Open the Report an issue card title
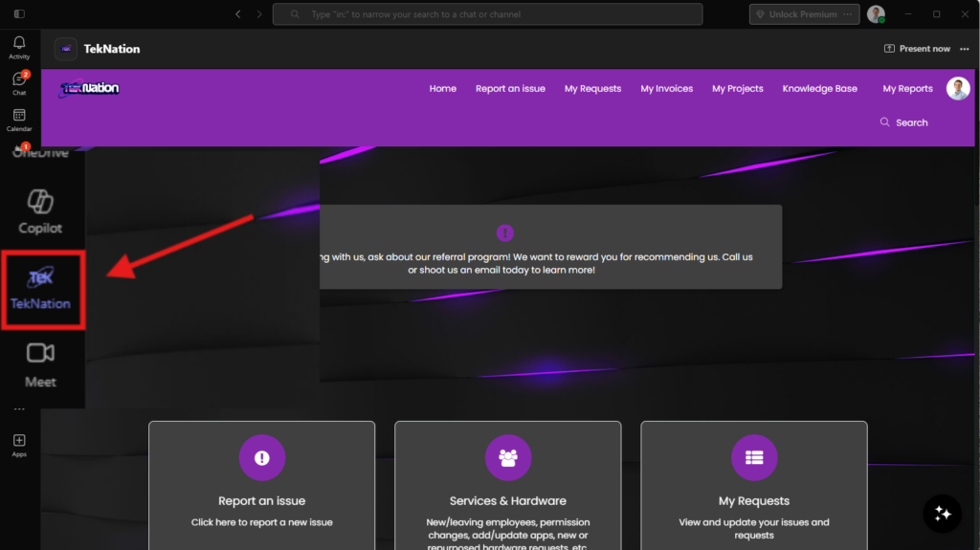 click(x=262, y=500)
